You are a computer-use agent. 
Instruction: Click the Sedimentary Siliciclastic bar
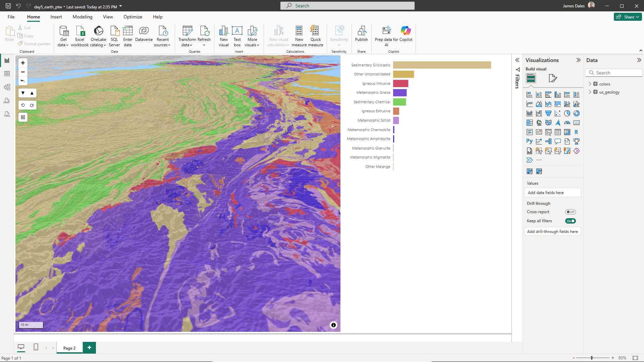(x=442, y=65)
